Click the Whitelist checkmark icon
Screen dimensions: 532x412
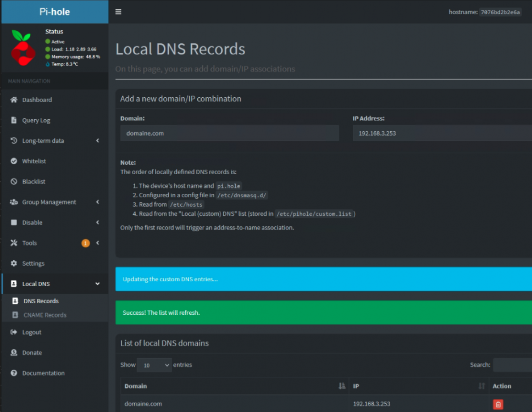click(14, 161)
